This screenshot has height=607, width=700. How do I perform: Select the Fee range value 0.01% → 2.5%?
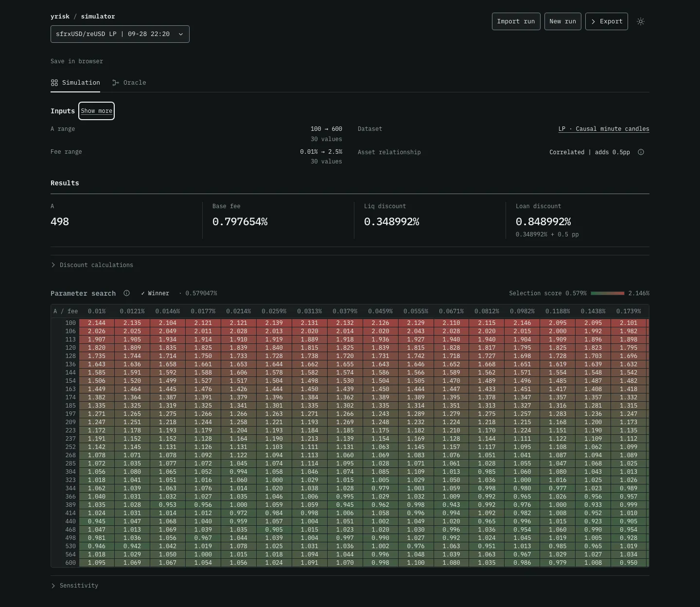pos(321,152)
